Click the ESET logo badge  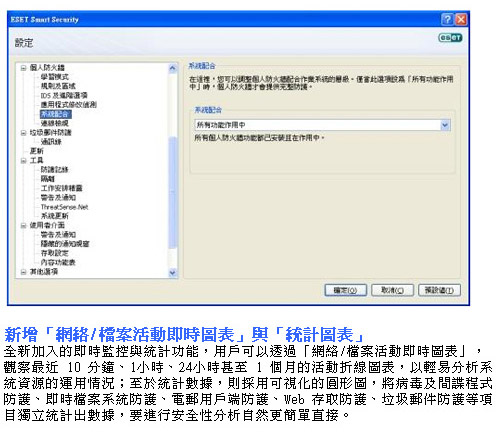coord(450,38)
